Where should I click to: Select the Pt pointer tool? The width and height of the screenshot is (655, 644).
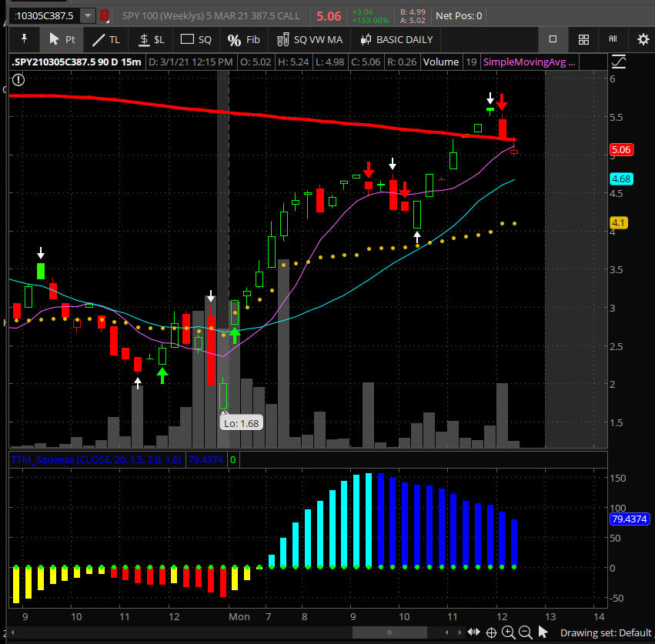coord(62,39)
